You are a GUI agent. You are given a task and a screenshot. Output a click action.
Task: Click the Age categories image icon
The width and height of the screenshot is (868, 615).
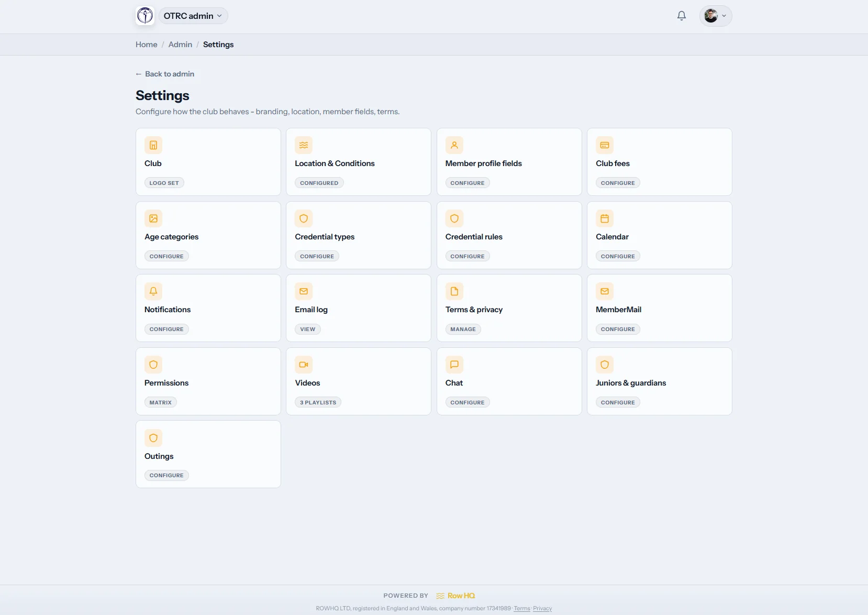[x=153, y=218]
